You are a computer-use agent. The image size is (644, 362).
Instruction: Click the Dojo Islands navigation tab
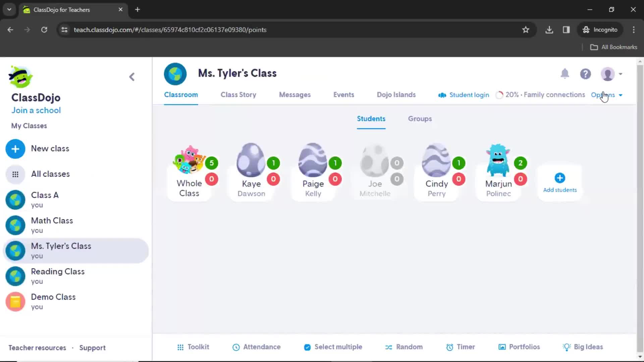[x=396, y=95]
